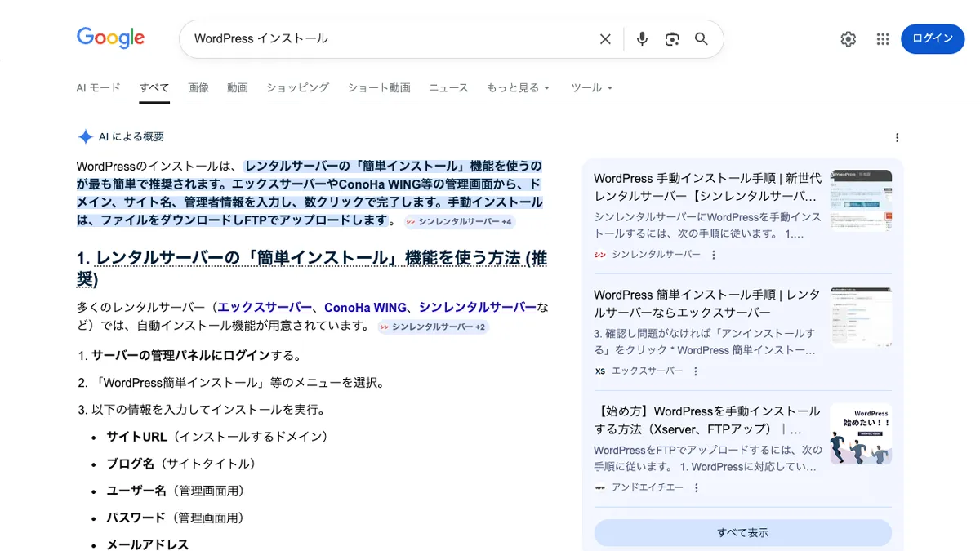Click the シンレンタルサーバー +4 source chip
Screen dimensions: 980x551
[459, 221]
